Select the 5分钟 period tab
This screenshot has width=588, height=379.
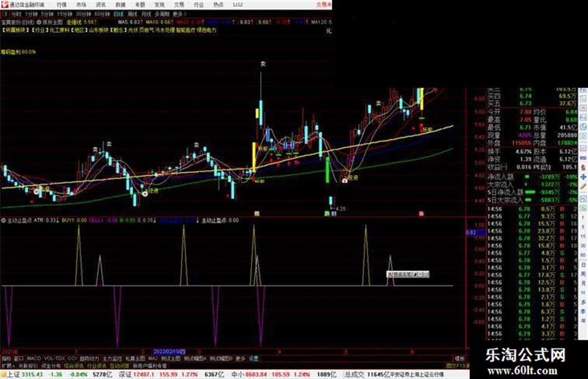click(x=47, y=14)
